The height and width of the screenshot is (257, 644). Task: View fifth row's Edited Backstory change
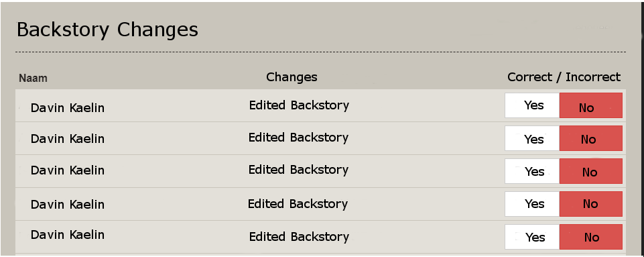[299, 237]
